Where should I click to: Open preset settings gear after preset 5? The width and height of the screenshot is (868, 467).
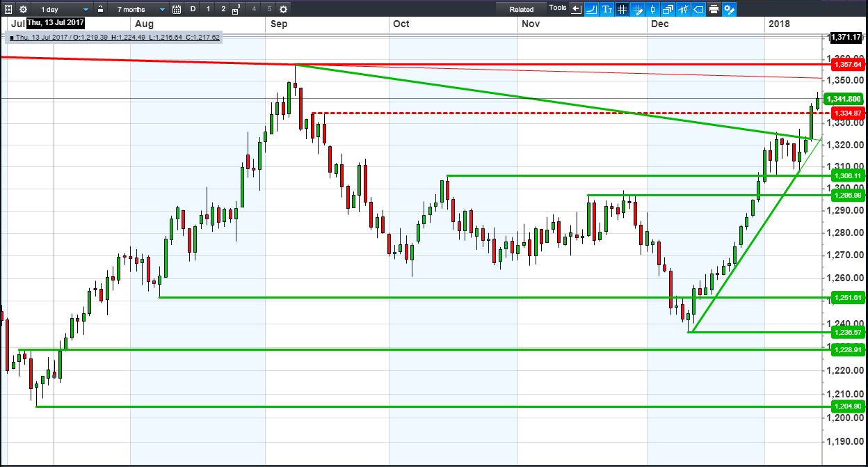(283, 10)
